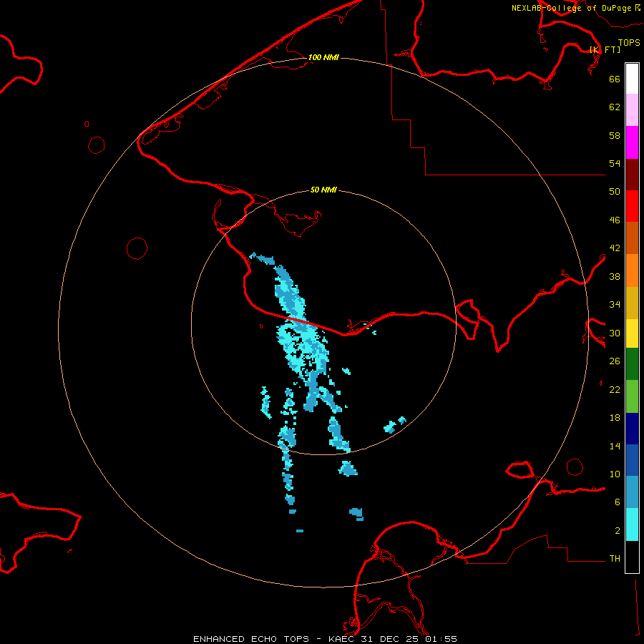Screen dimensions: 644x644
Task: Select the light pink legend swatch
Action: 632,109
